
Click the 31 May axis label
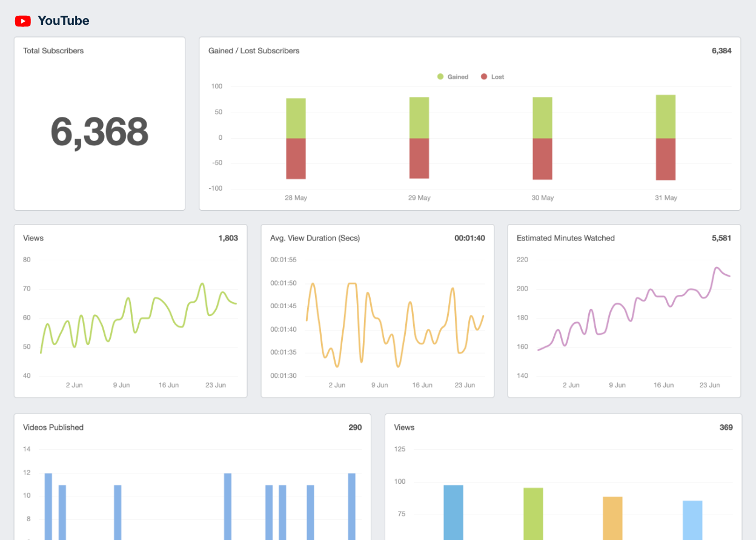[666, 198]
